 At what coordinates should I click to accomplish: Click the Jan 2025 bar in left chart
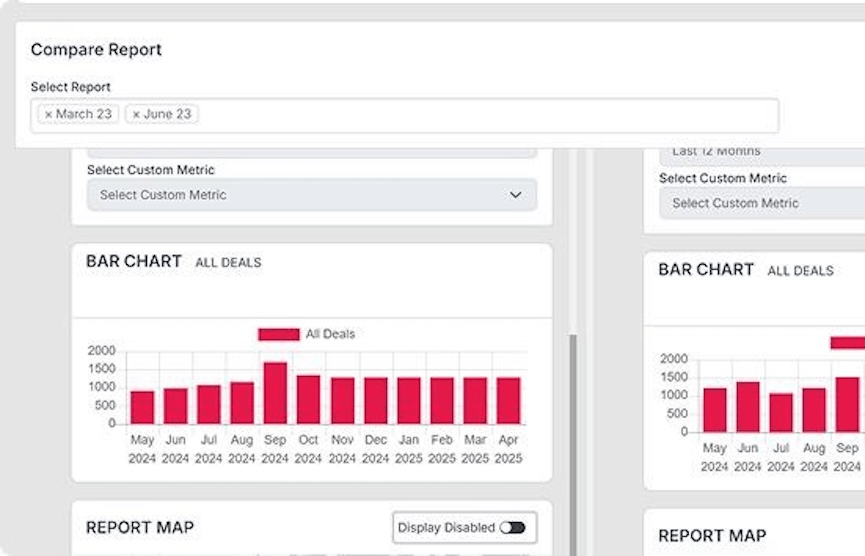pyautogui.click(x=409, y=400)
